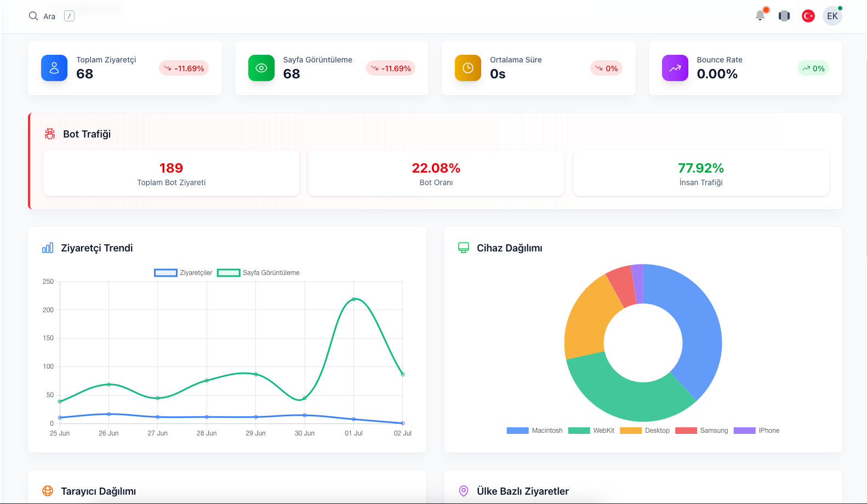
Task: Click the Tarayıcı Dağılımı globe icon
Action: (48, 491)
